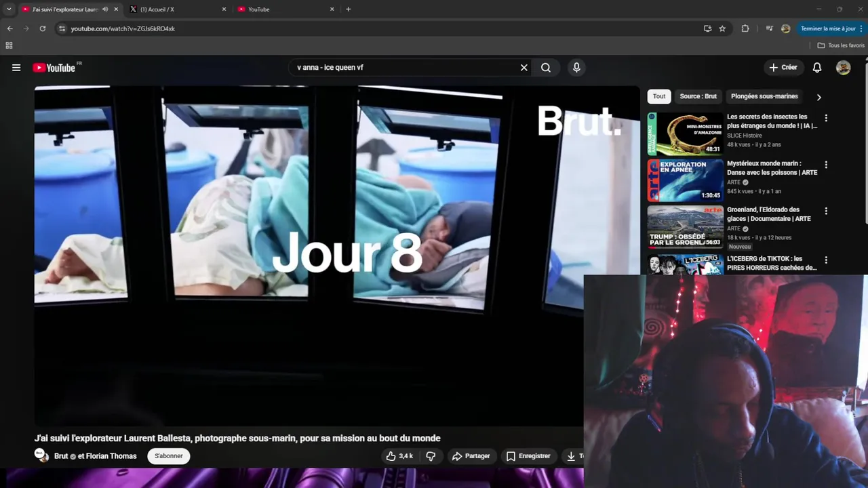Click the download button beside Enregistrer
The width and height of the screenshot is (868, 488).
point(574,456)
